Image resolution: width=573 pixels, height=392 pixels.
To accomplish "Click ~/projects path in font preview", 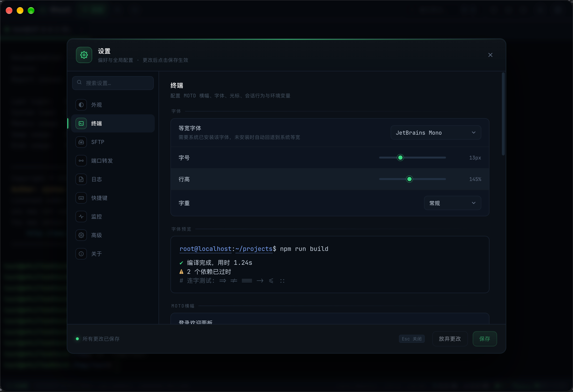I will click(254, 249).
